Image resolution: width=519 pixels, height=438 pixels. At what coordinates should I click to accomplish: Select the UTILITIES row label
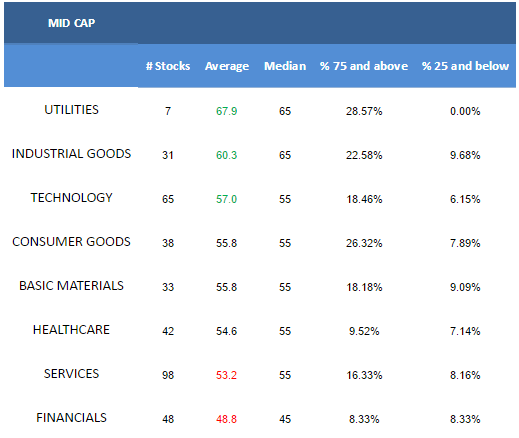pos(71,110)
